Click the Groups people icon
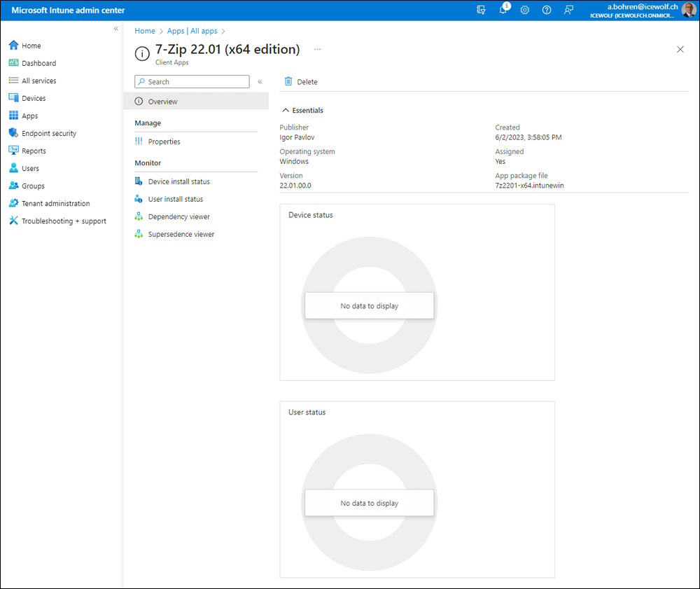Screen dimensions: 700x589 pos(13,186)
